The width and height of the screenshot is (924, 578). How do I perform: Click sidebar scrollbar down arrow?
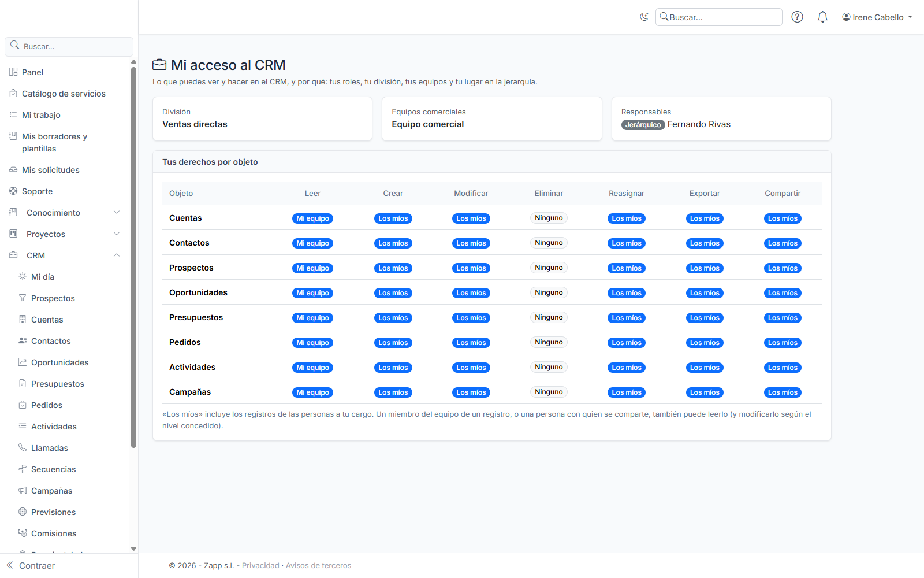point(133,549)
